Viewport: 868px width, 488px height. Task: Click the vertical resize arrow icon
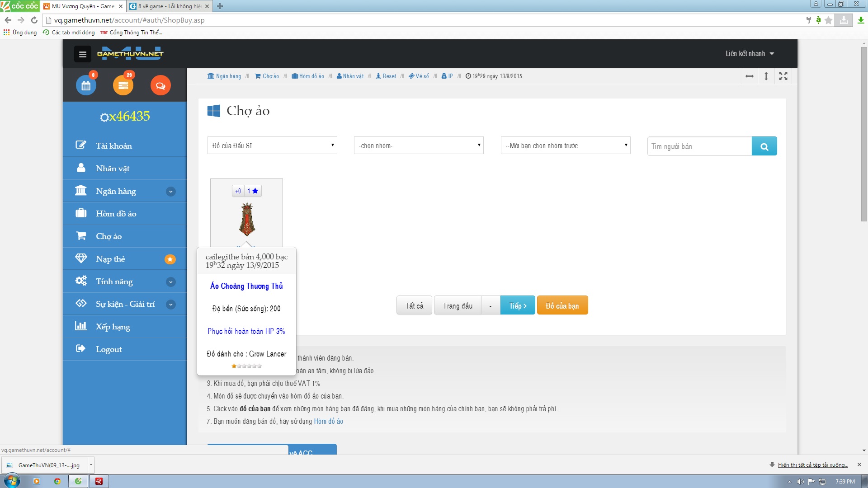point(766,76)
